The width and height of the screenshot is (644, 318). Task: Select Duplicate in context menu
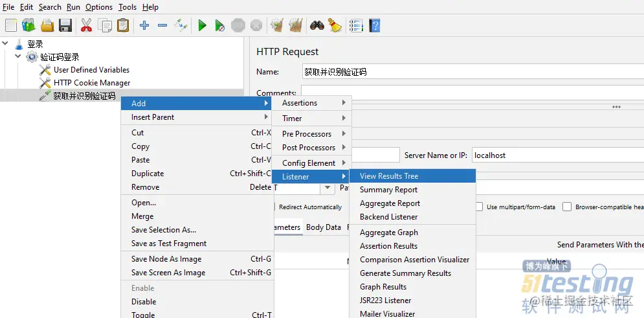(x=197, y=174)
